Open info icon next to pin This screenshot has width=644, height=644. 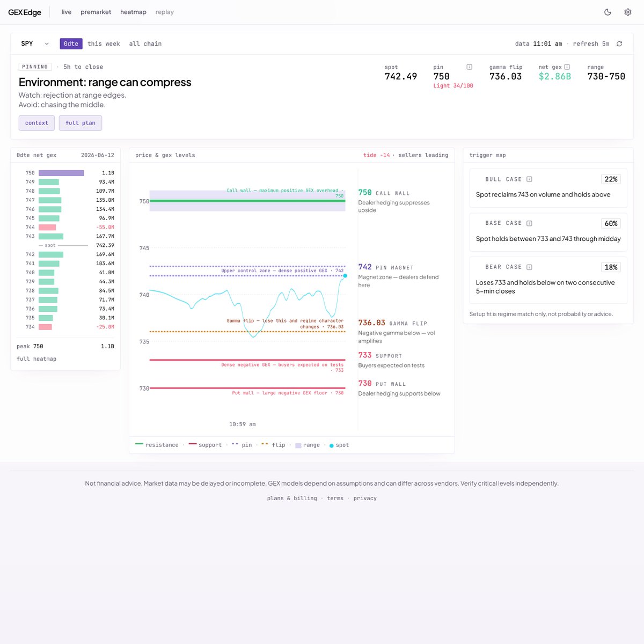point(469,67)
